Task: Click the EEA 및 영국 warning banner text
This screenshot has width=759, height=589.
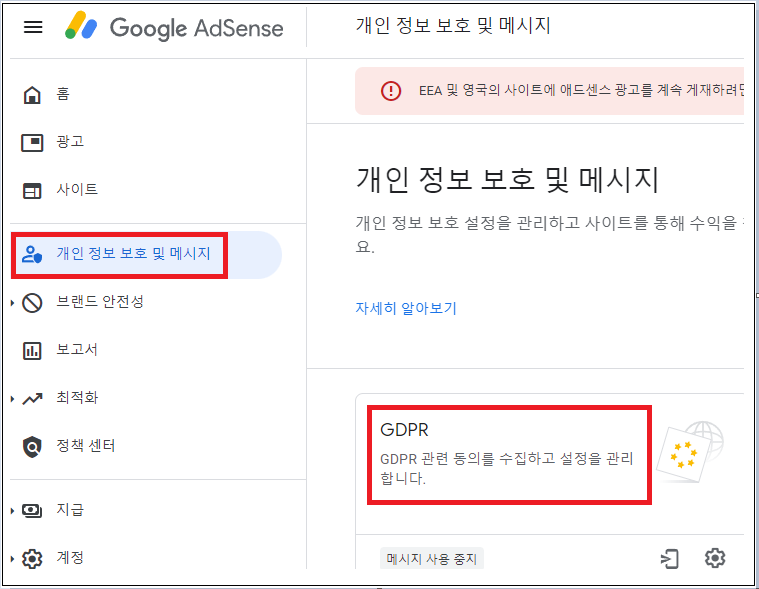Action: [x=581, y=91]
